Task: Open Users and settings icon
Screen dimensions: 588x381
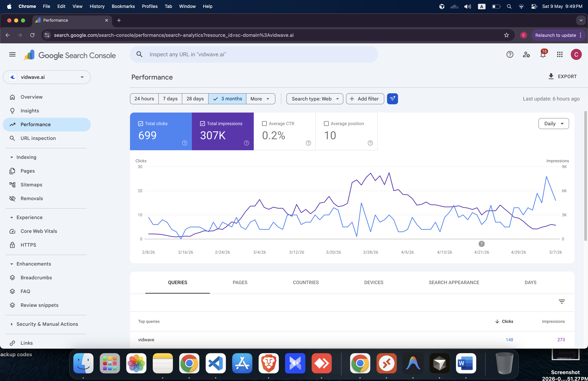Action: pos(526,54)
